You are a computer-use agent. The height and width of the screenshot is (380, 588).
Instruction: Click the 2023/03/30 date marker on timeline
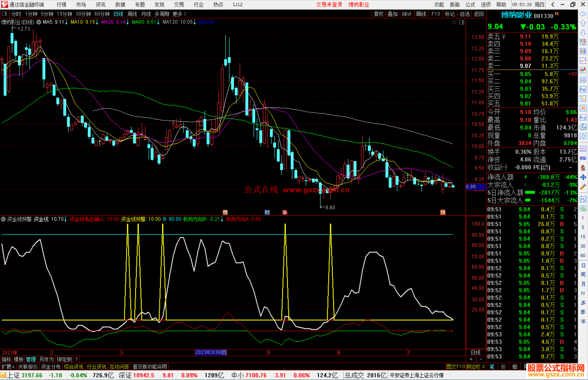click(x=211, y=352)
